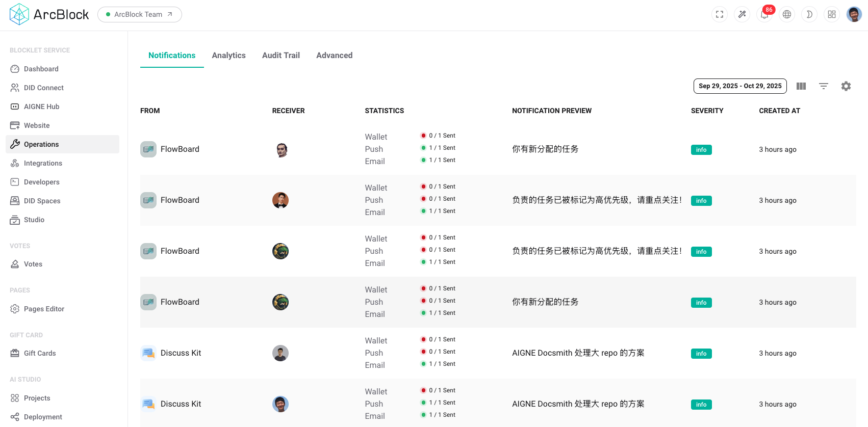Open Integrations in sidebar
Image resolution: width=868 pixels, height=427 pixels.
(x=62, y=163)
